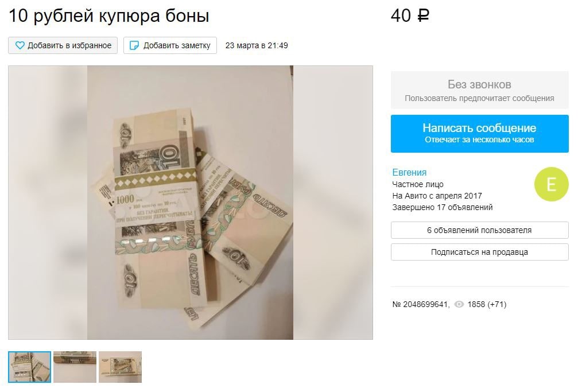
Task: Click the 40 ₽ price label
Action: point(410,15)
